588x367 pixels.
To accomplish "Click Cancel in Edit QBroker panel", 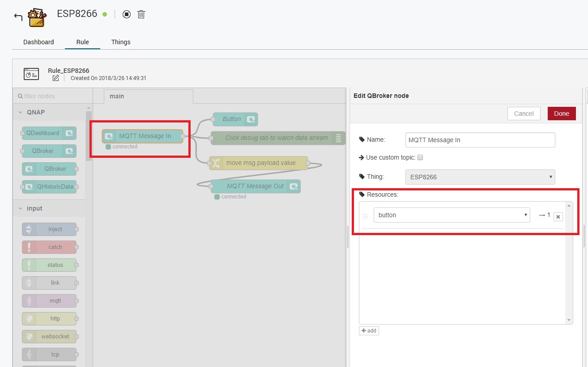I will pyautogui.click(x=524, y=114).
